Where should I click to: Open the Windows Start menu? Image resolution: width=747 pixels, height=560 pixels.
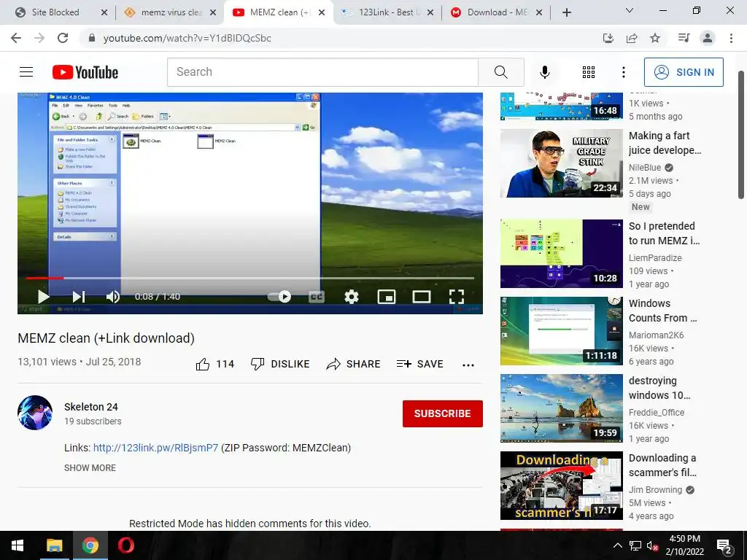pyautogui.click(x=18, y=545)
